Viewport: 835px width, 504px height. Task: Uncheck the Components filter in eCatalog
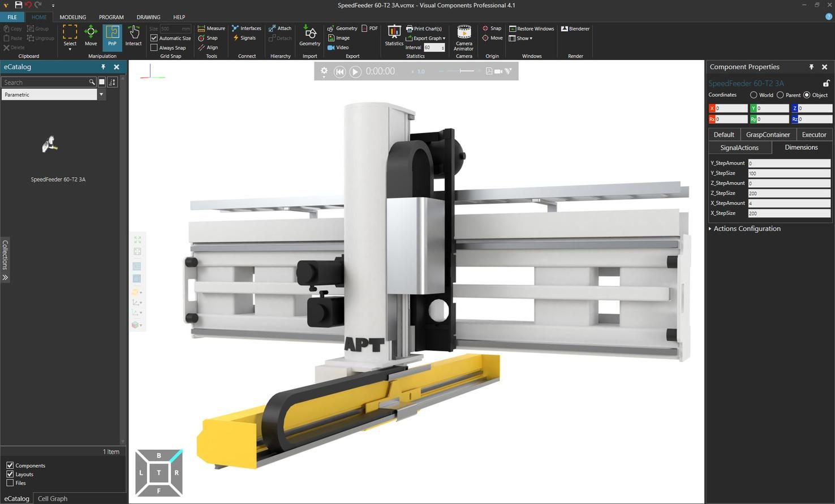click(x=10, y=466)
